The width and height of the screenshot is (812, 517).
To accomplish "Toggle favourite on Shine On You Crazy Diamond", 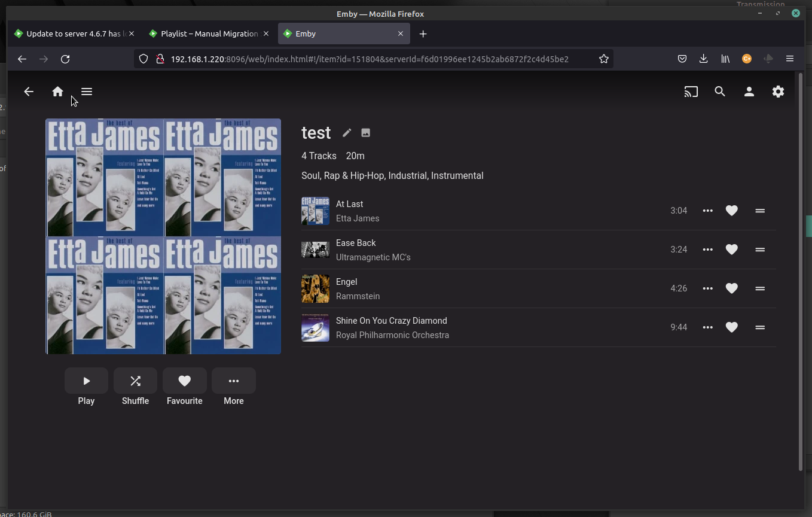I will 731,327.
